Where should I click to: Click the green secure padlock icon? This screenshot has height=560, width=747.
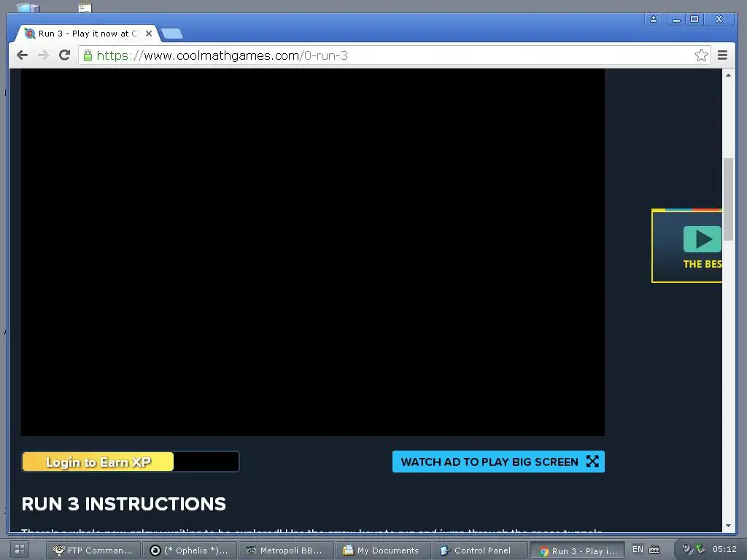point(88,55)
